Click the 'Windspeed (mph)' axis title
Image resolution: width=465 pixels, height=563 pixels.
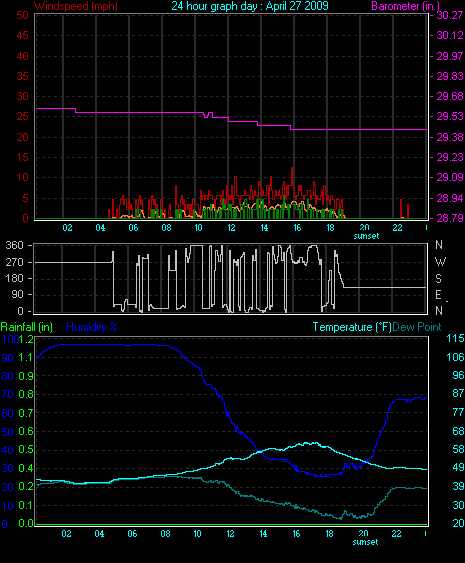(76, 6)
